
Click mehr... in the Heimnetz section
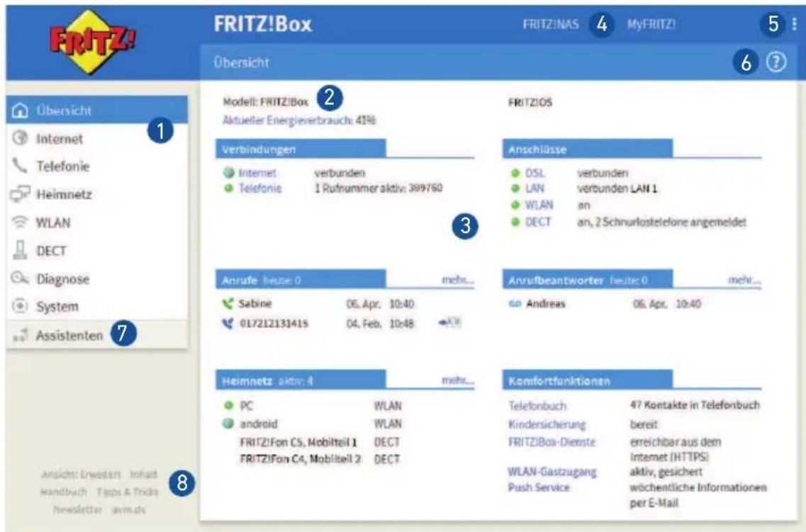pyautogui.click(x=457, y=380)
